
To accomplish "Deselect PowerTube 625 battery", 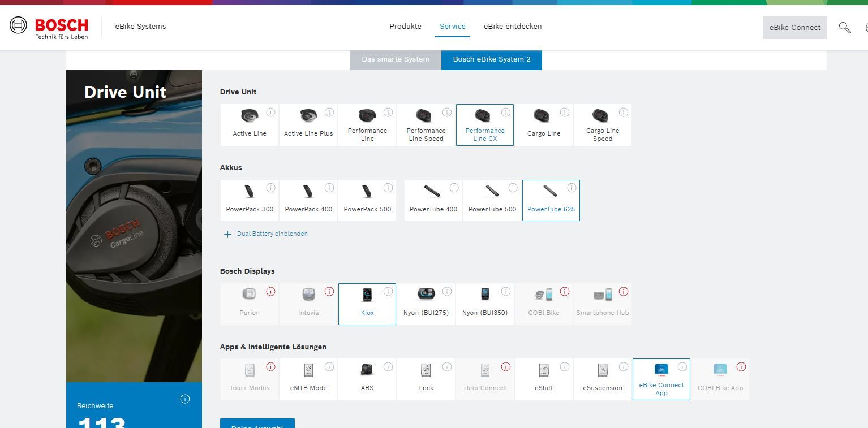I will click(551, 200).
